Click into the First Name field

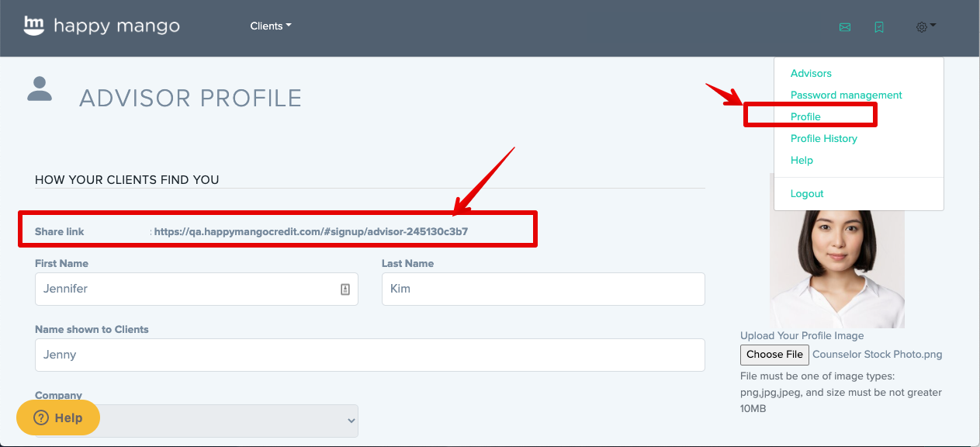click(186, 289)
